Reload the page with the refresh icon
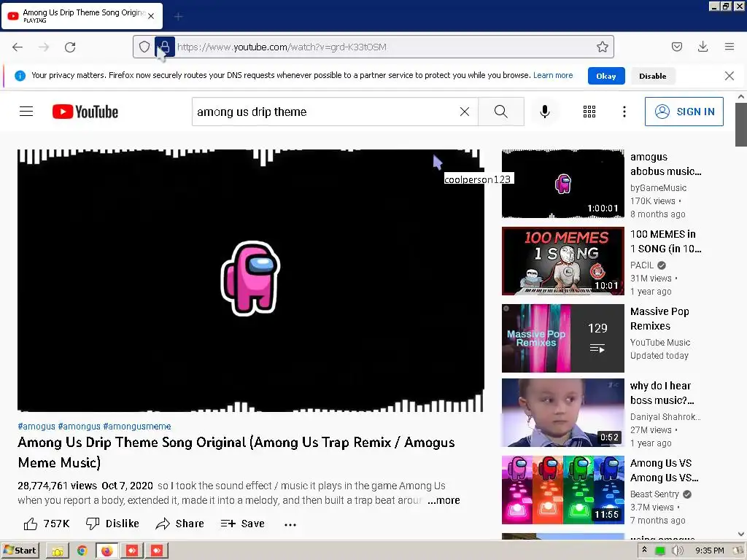The height and width of the screenshot is (560, 747). [x=70, y=47]
